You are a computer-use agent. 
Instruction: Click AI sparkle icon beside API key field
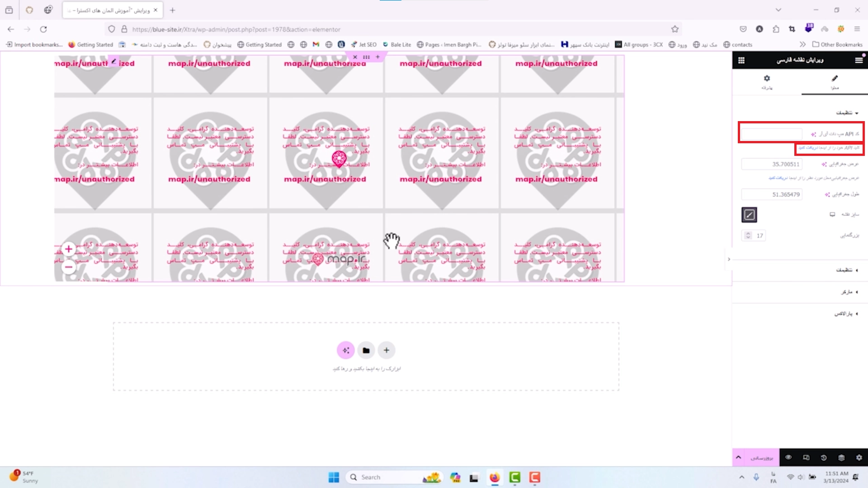[x=813, y=134]
